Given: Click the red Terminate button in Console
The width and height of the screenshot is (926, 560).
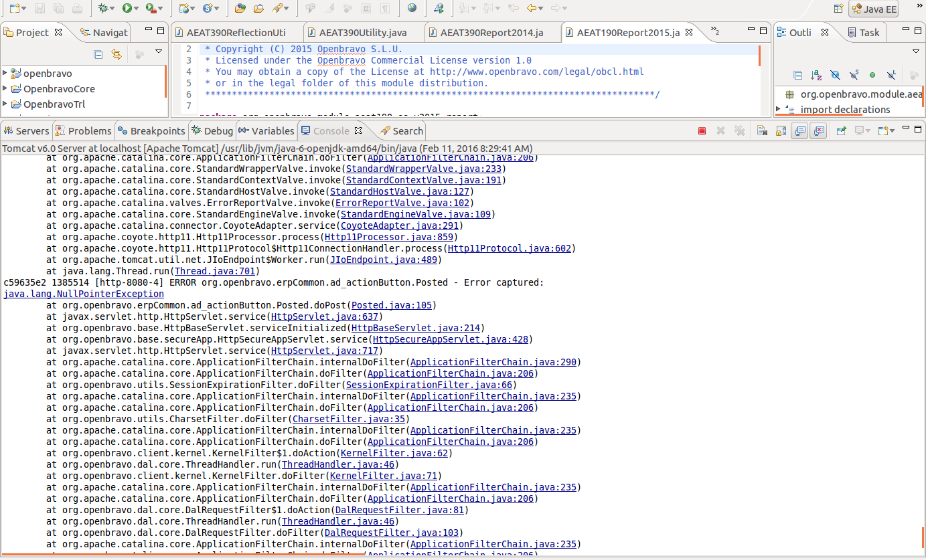Looking at the screenshot, I should pos(702,131).
